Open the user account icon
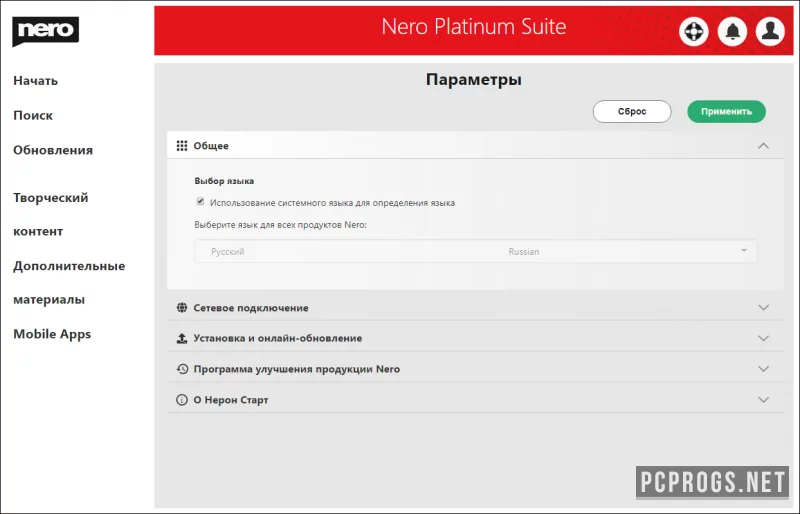The image size is (800, 514). [770, 32]
